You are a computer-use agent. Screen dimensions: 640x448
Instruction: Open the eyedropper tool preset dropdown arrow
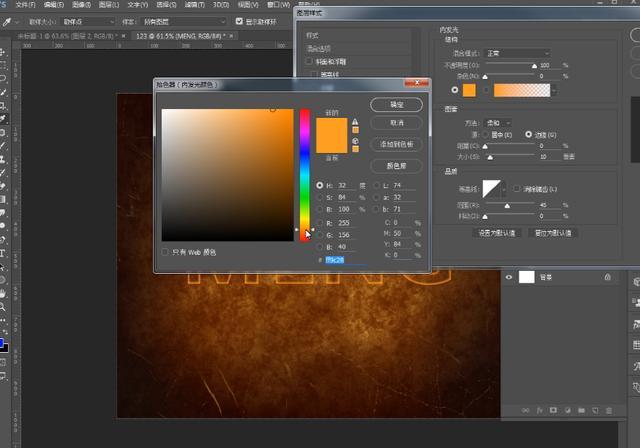(16, 21)
